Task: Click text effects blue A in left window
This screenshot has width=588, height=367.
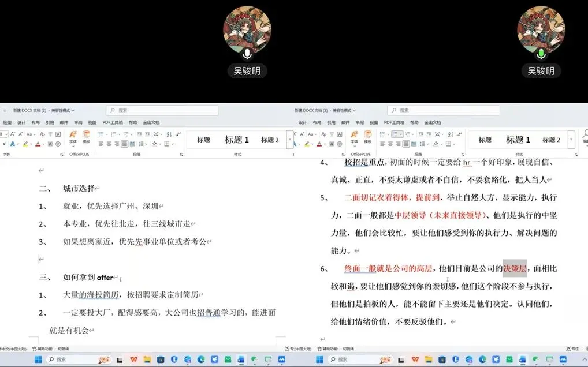Action: tap(12, 144)
